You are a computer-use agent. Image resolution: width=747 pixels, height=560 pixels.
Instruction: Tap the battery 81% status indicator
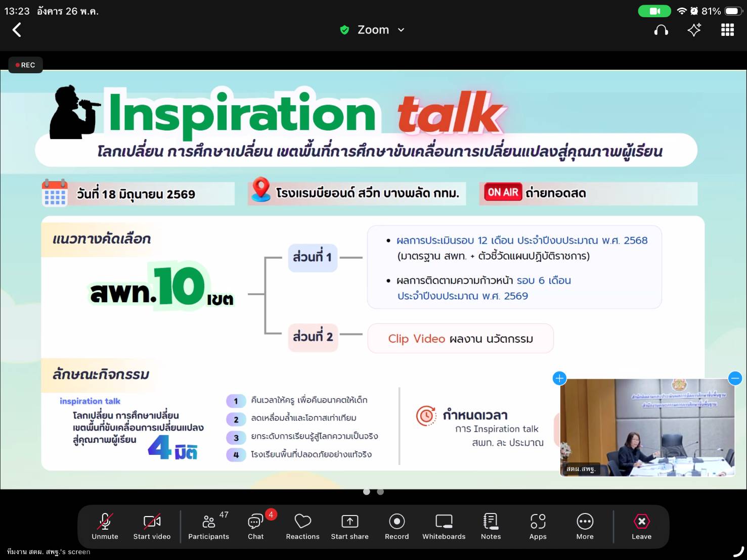click(721, 11)
